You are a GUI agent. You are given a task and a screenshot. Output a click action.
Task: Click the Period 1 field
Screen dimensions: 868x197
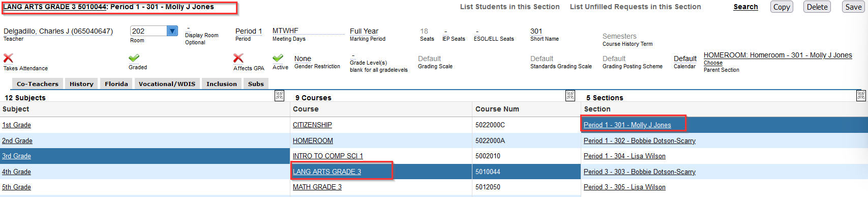point(249,31)
